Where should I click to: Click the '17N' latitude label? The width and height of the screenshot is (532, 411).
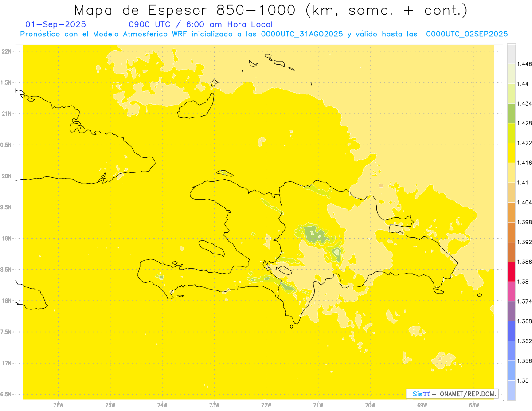[8, 363]
